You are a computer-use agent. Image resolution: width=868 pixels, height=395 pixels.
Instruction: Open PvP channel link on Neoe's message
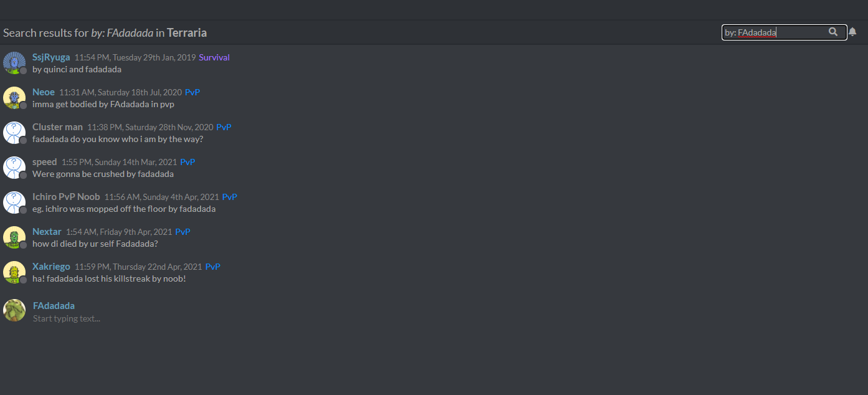(x=192, y=92)
